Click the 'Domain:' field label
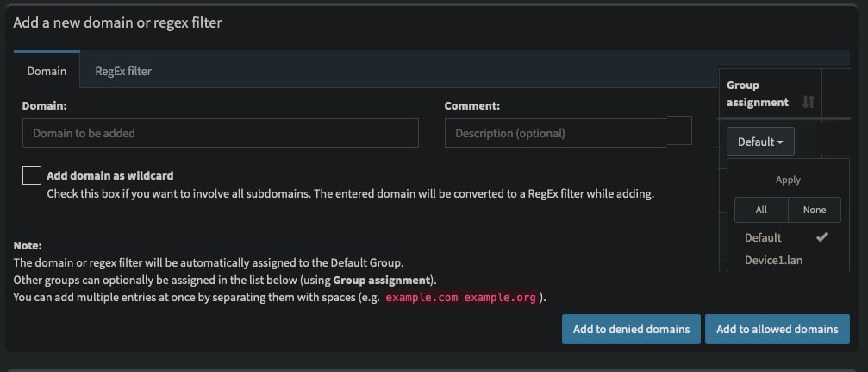 tap(44, 105)
